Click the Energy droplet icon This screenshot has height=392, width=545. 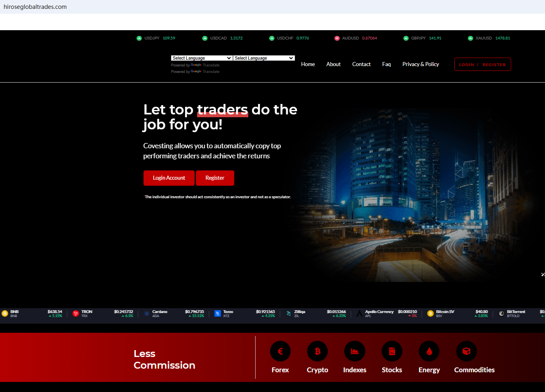click(429, 351)
